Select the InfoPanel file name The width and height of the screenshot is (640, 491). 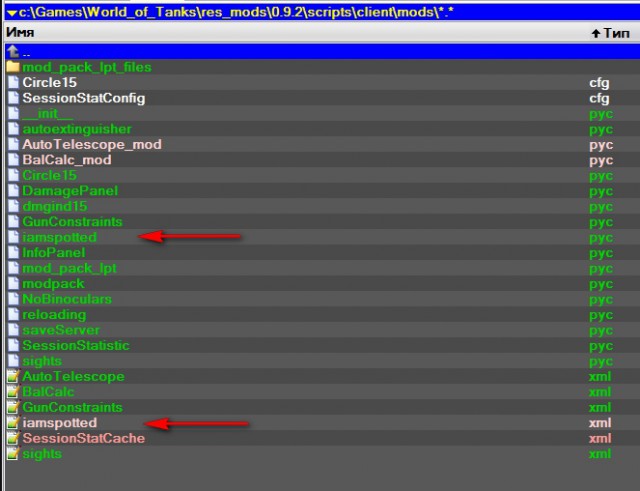pos(54,253)
